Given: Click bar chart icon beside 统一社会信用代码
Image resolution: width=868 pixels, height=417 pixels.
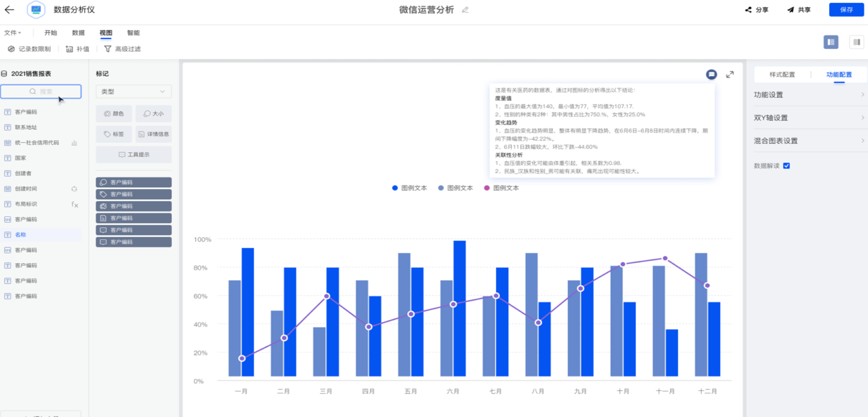Looking at the screenshot, I should tap(74, 143).
